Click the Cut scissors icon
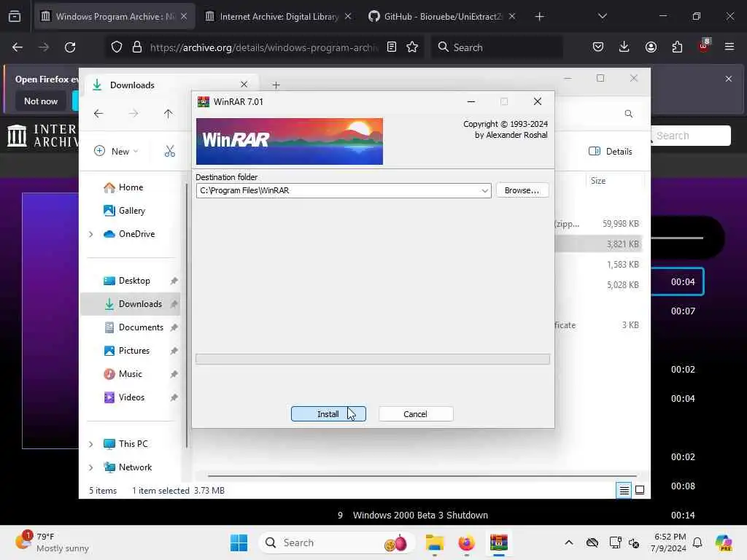Screen dimensions: 747x560 click(169, 152)
